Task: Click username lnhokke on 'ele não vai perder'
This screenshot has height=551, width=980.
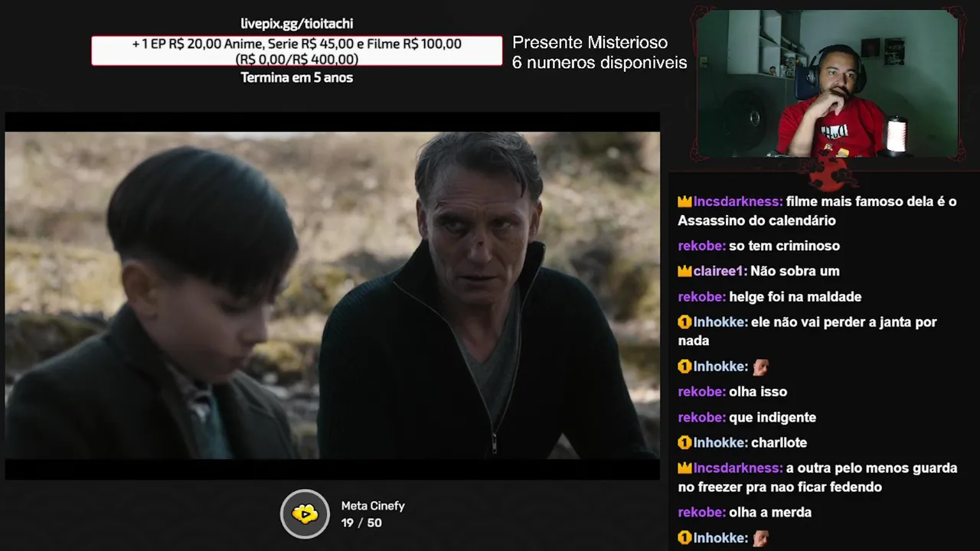Action: tap(720, 322)
